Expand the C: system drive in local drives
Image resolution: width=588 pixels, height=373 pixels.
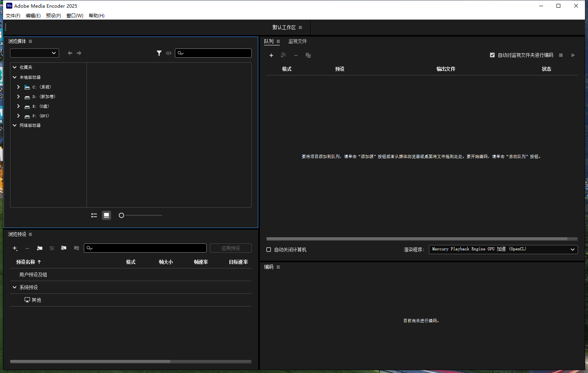pos(18,87)
